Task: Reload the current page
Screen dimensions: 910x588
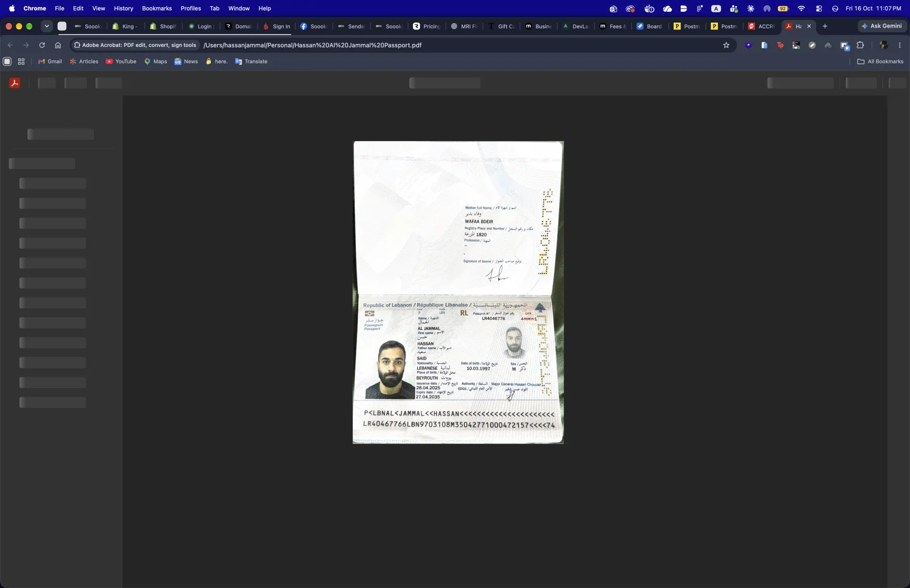Action: 42,45
